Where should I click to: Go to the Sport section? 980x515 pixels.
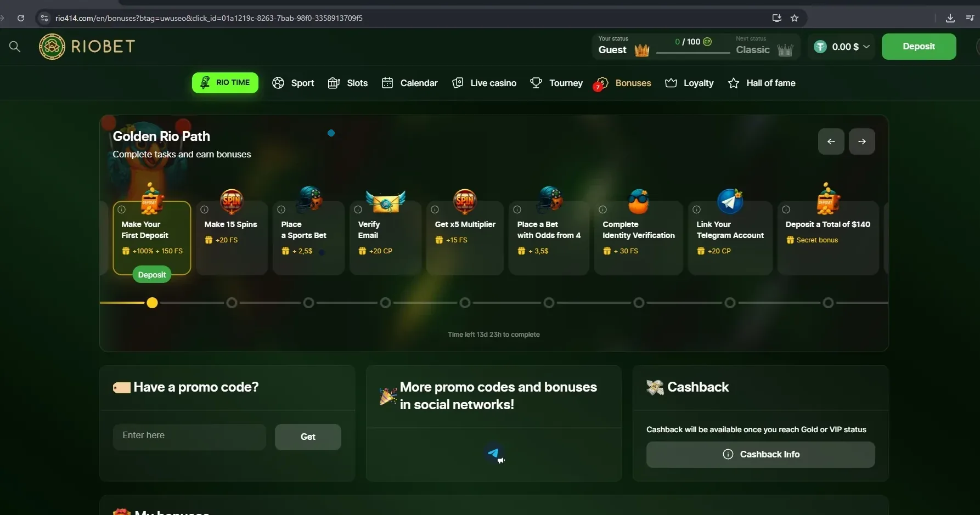click(294, 83)
